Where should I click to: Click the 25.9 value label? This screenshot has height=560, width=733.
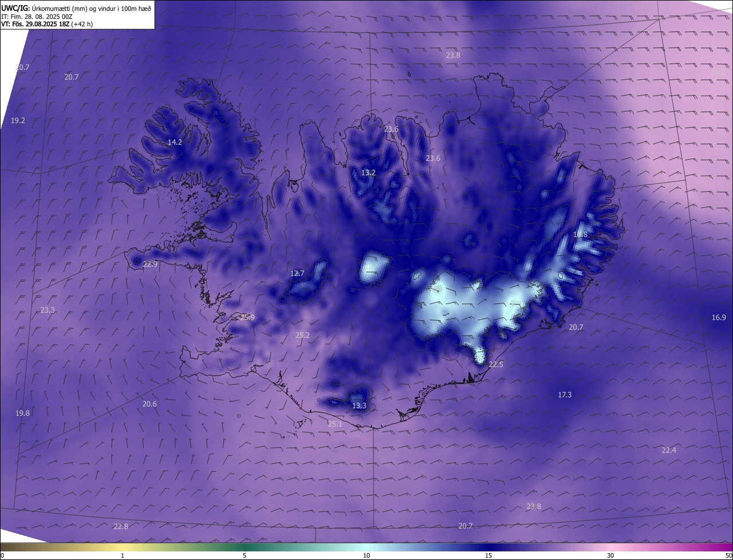click(247, 317)
